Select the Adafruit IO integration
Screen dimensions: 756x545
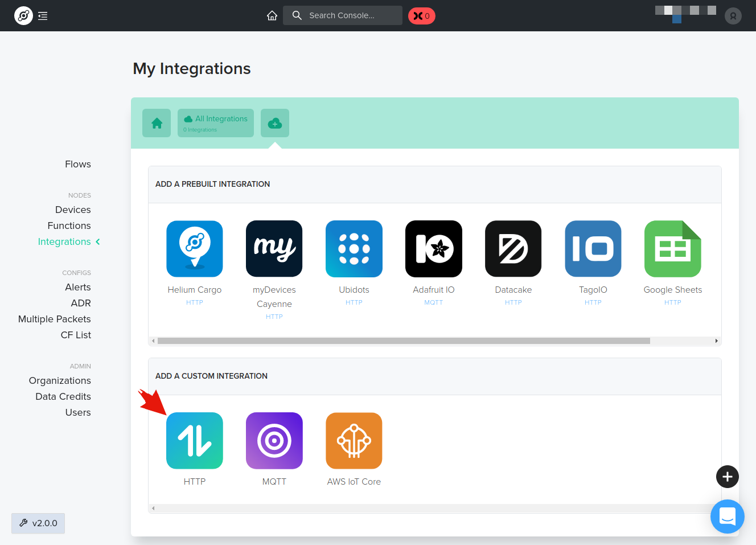(x=434, y=249)
